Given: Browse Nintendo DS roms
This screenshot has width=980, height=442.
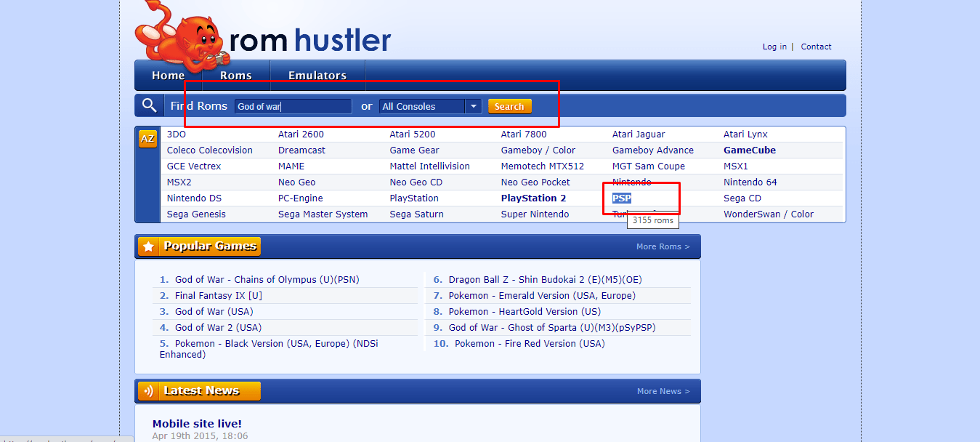Looking at the screenshot, I should point(194,198).
